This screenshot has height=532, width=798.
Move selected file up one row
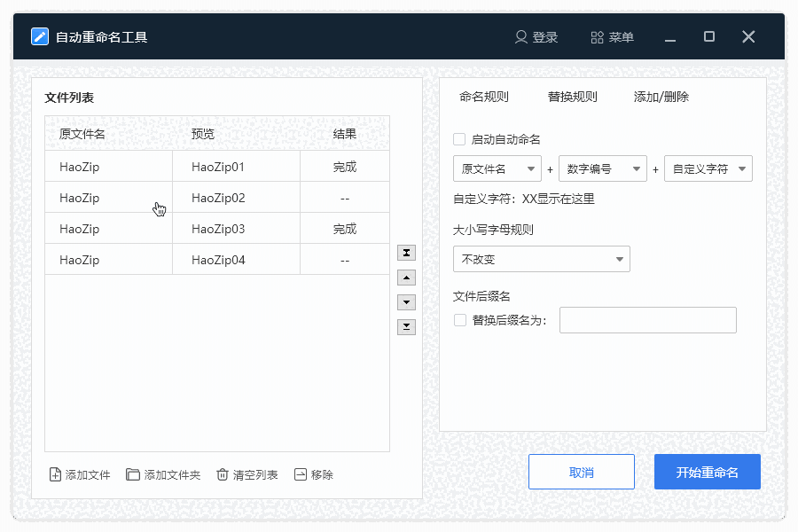click(406, 277)
